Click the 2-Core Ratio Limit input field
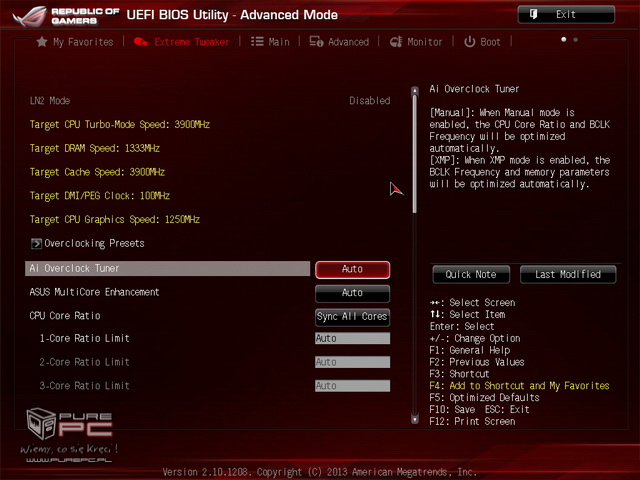 coord(352,362)
